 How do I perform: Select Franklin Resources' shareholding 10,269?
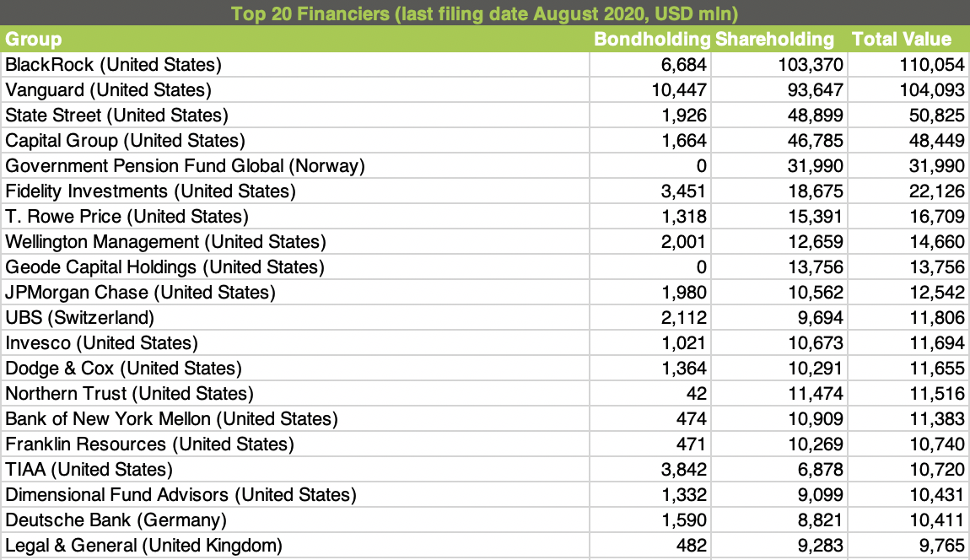click(x=779, y=445)
